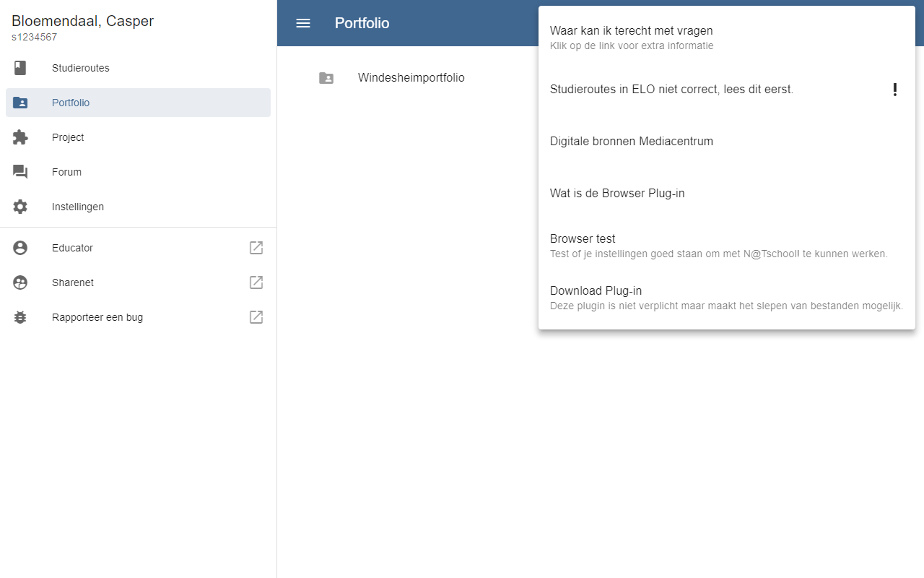The height and width of the screenshot is (578, 924).
Task: Open Project in the sidebar
Action: pyautogui.click(x=138, y=137)
